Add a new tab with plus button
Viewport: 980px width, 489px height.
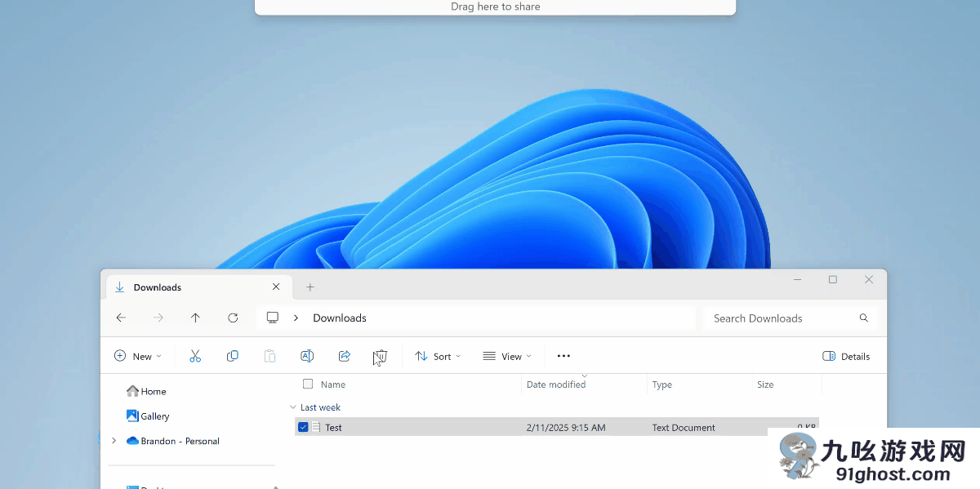(x=310, y=287)
